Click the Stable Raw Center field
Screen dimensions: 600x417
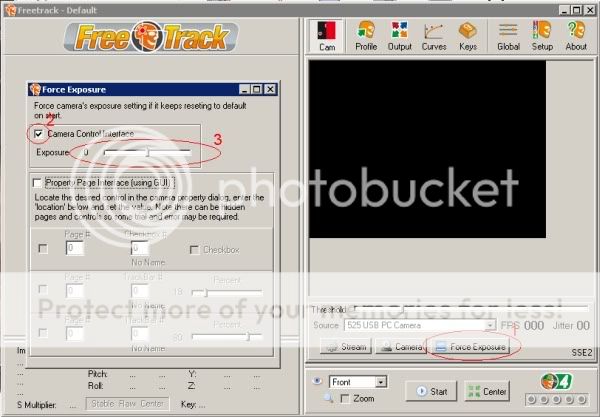click(x=127, y=404)
